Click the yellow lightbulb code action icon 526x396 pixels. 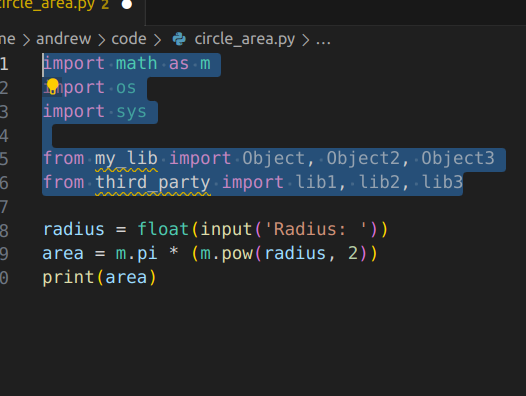pos(52,86)
